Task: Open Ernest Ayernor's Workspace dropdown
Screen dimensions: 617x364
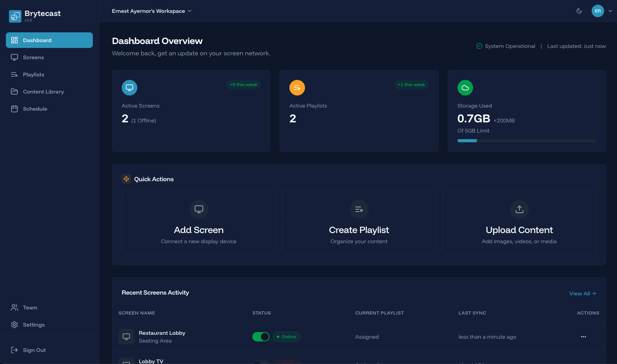Action: click(152, 11)
